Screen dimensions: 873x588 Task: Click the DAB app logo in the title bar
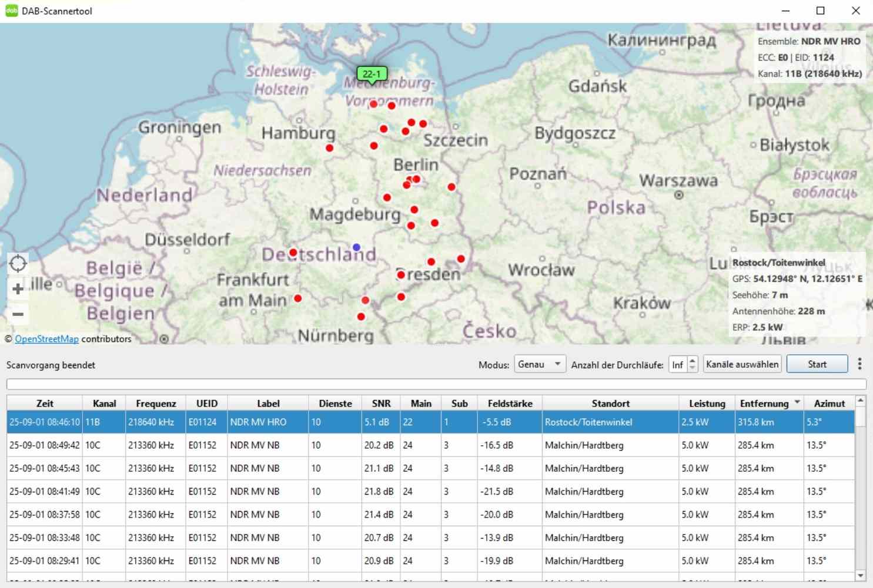(x=11, y=11)
